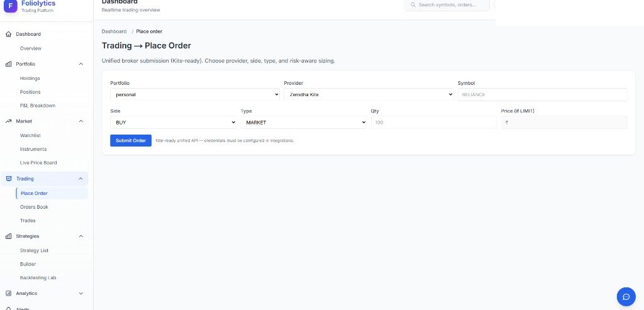Open Holdings under Portfolio
The height and width of the screenshot is (310, 644).
point(30,78)
